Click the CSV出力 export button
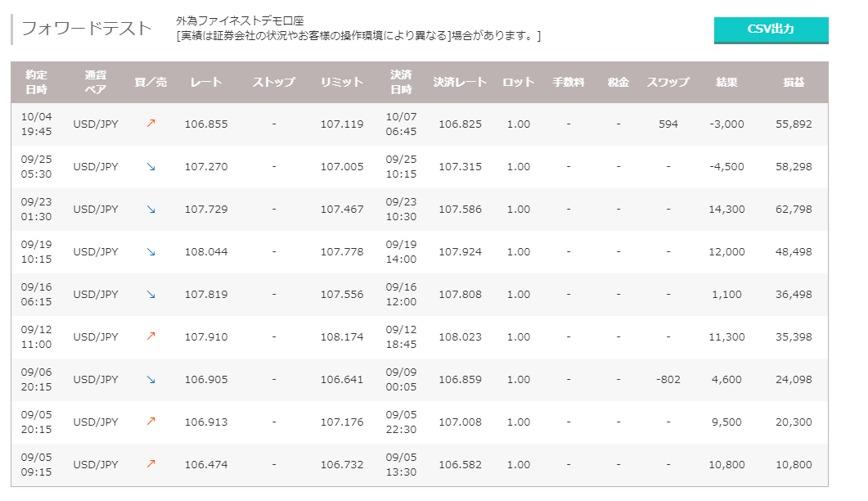Viewport: 868px width, 501px height. point(771,29)
